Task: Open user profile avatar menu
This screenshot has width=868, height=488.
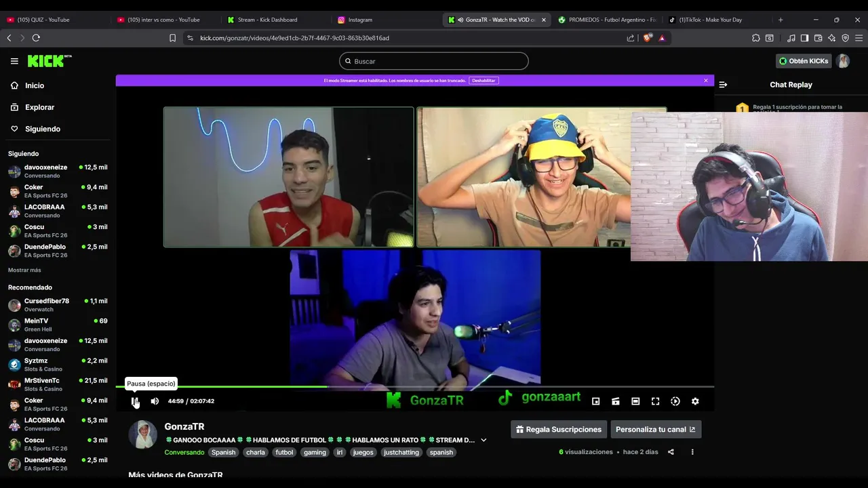Action: pos(843,61)
